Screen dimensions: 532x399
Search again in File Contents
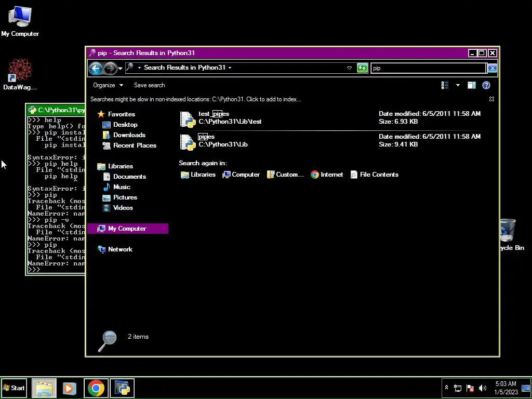(375, 175)
